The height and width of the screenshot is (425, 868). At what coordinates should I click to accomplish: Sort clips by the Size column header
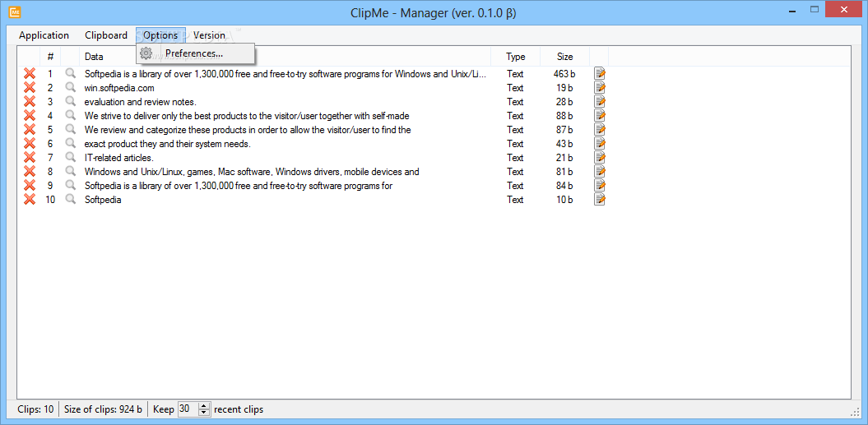564,57
